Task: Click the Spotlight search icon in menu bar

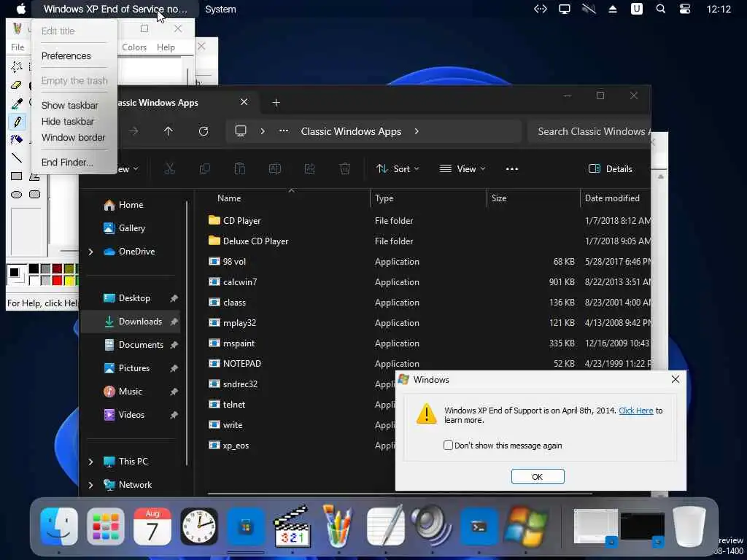Action: pyautogui.click(x=660, y=9)
